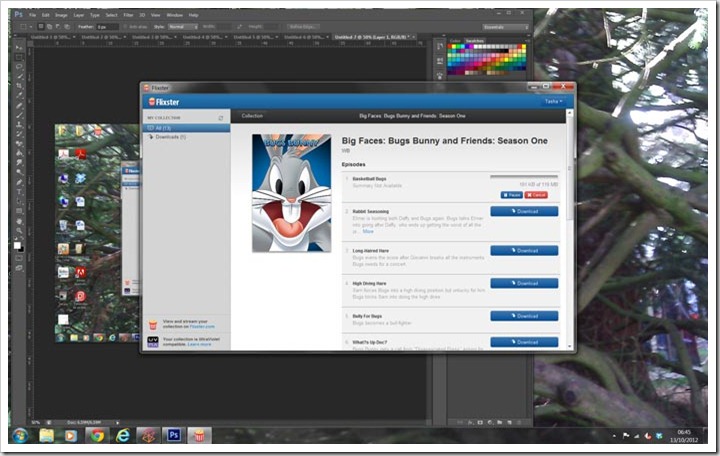Click the Flixster popcorn icon in Windows taskbar
The image size is (720, 456).
point(199,435)
